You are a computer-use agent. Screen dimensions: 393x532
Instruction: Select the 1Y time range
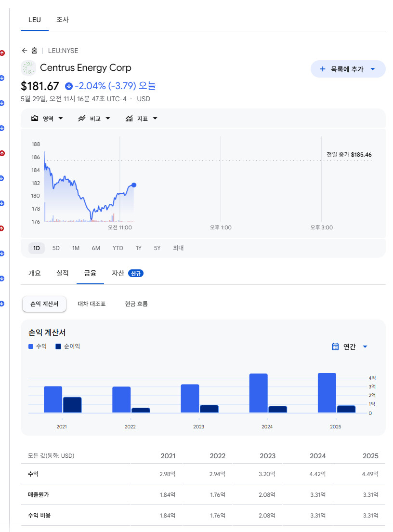[138, 248]
